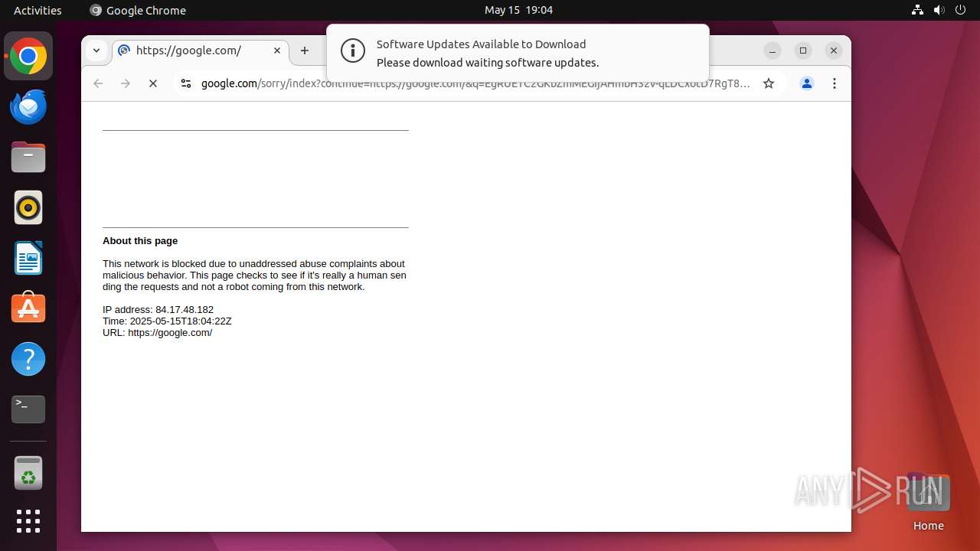Click the URL: https://google.com/ line
Screen dimensions: 980x551
157,333
